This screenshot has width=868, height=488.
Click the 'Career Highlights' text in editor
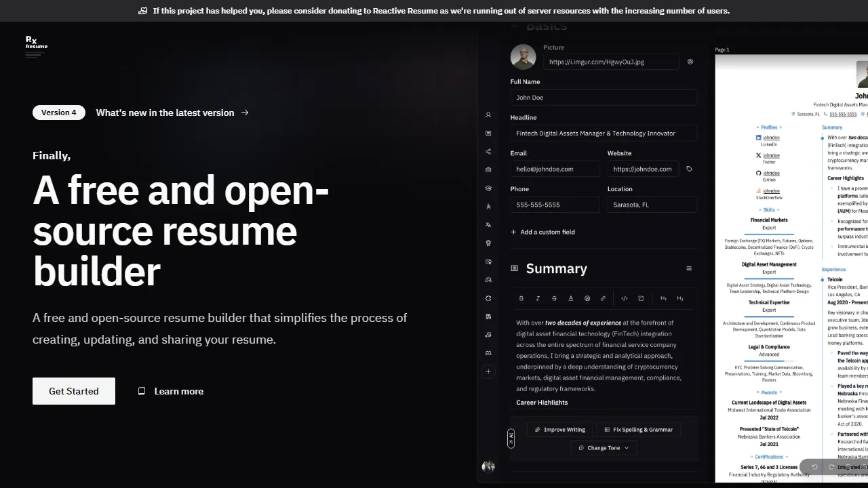(x=542, y=403)
